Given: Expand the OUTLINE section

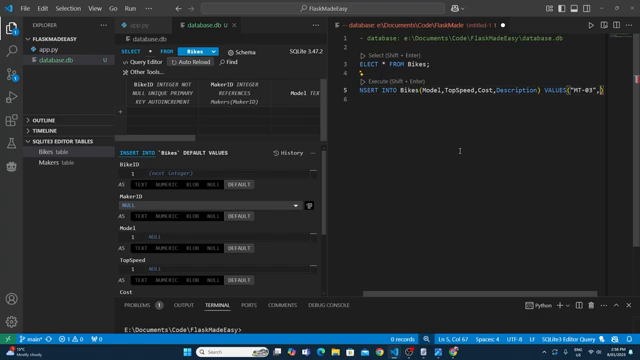Looking at the screenshot, I should click(44, 120).
